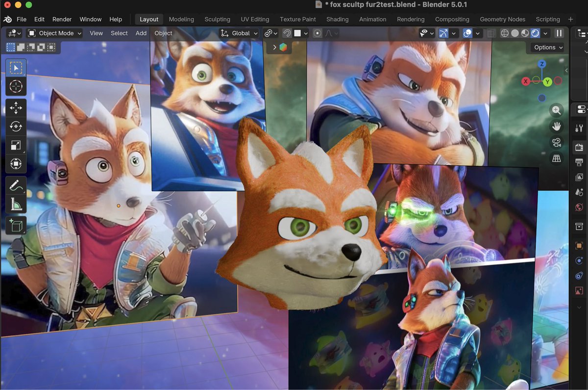
Task: Open the Object Mode dropdown
Action: pyautogui.click(x=54, y=33)
